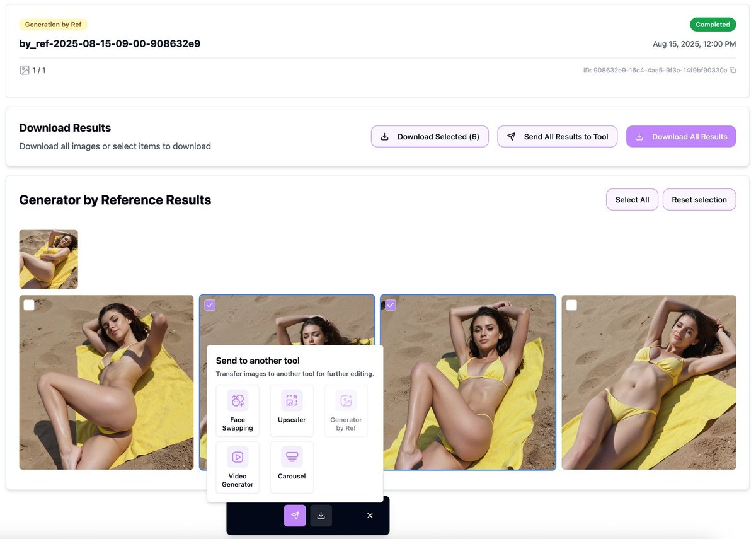Screen dimensions: 756x539
Task: Dismiss the bottom selection bar with X
Action: click(x=370, y=516)
